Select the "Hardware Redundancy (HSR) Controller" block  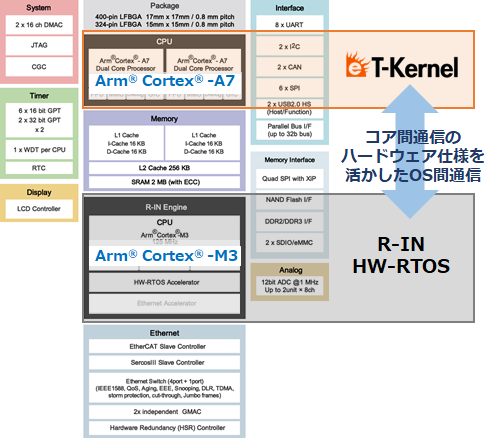point(164,428)
